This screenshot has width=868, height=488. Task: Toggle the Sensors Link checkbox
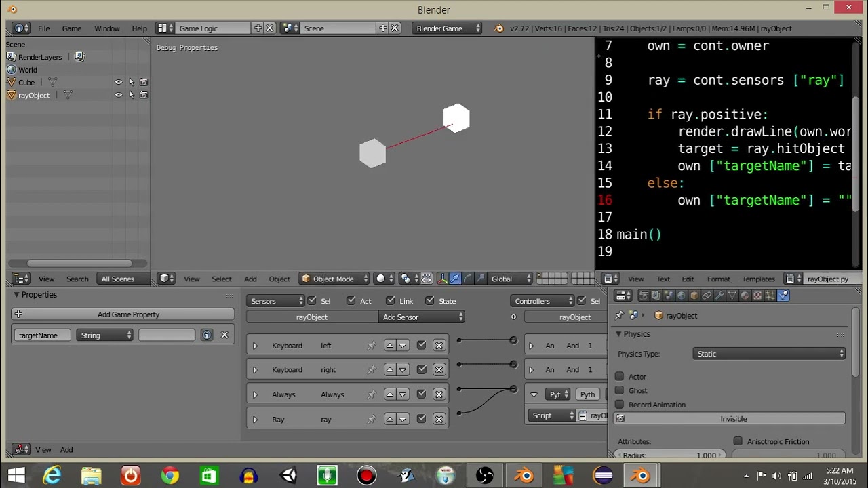click(x=391, y=300)
